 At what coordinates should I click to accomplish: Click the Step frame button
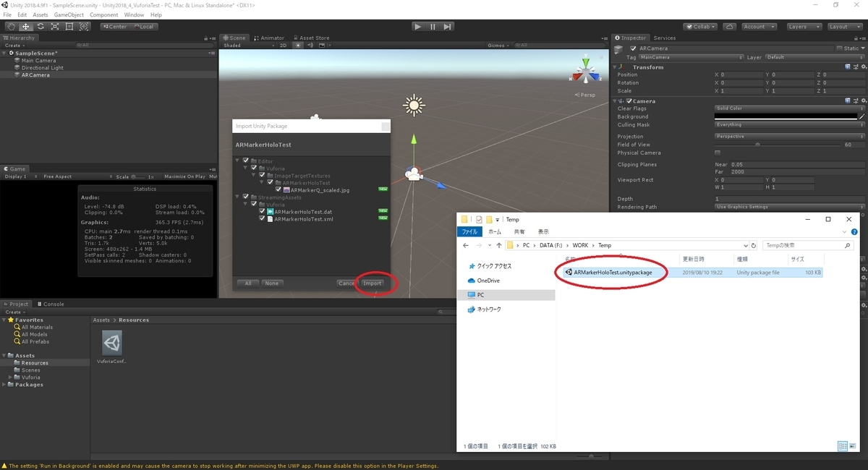click(448, 27)
